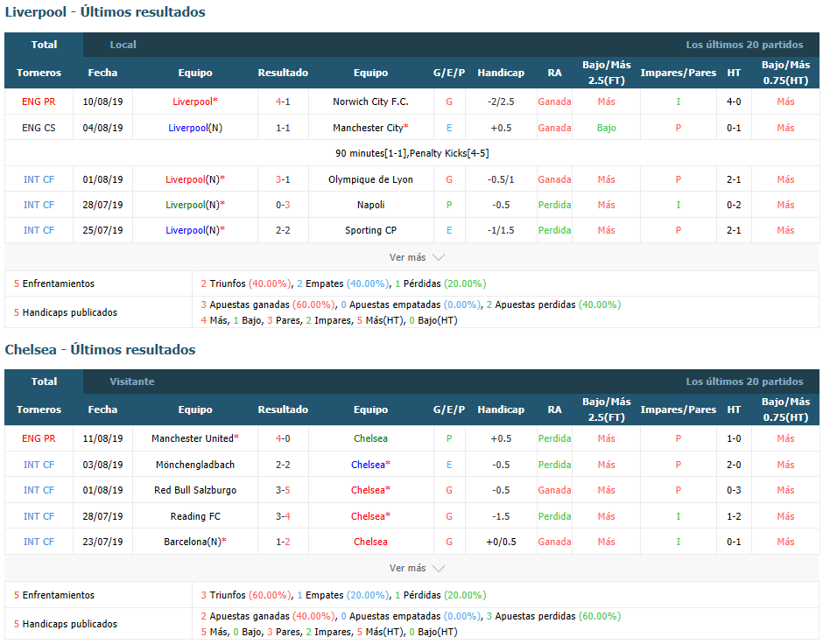Click Liverpool(N) in the Sporting CP row
The height and width of the screenshot is (644, 823).
pos(195,230)
